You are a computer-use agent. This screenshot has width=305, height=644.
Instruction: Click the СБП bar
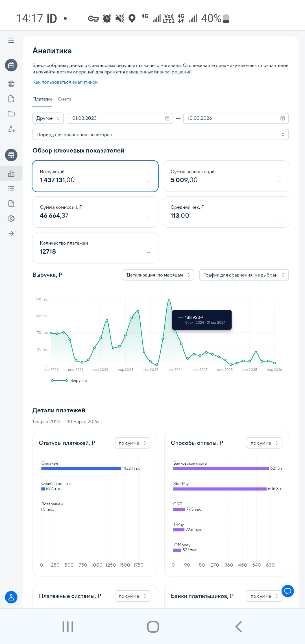coord(179,510)
